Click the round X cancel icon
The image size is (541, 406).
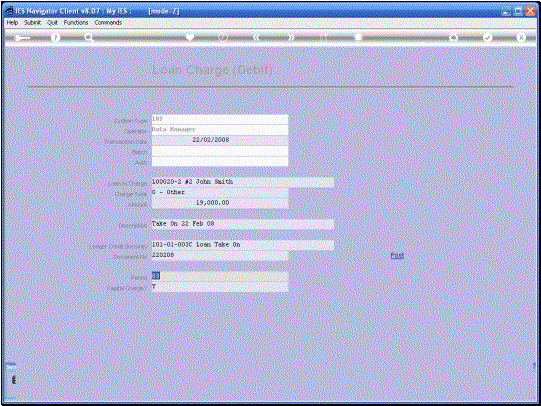521,37
